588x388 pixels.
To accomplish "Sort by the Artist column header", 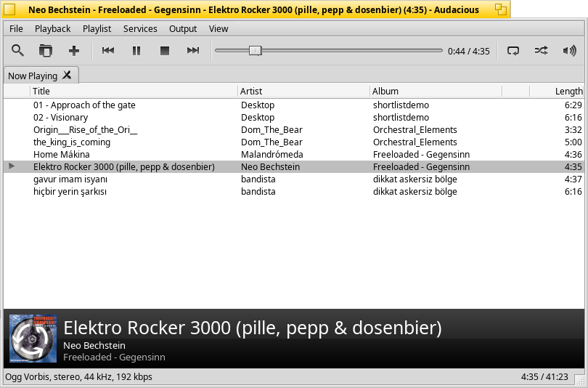I will pos(303,91).
